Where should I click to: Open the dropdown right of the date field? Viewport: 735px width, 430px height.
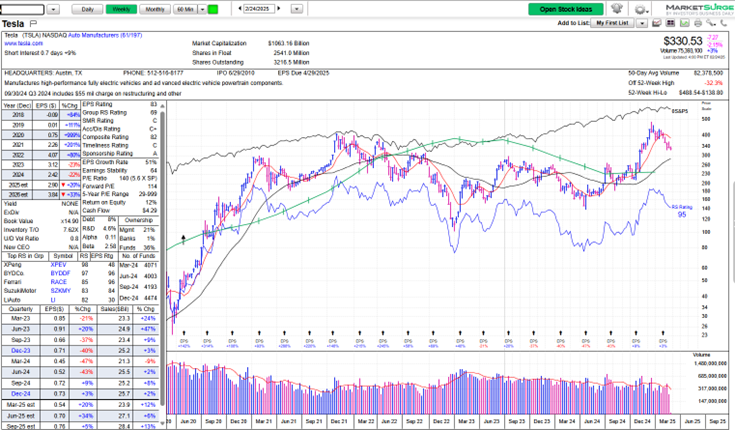pyautogui.click(x=297, y=9)
